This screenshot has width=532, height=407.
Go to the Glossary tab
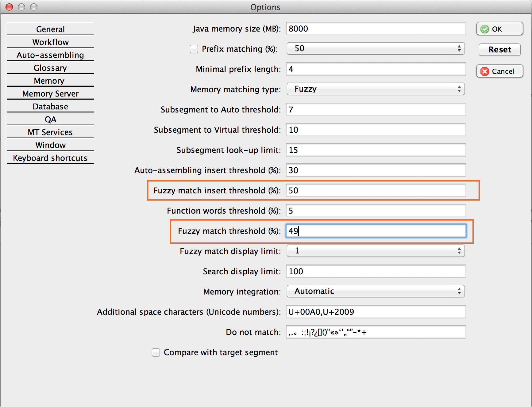50,68
